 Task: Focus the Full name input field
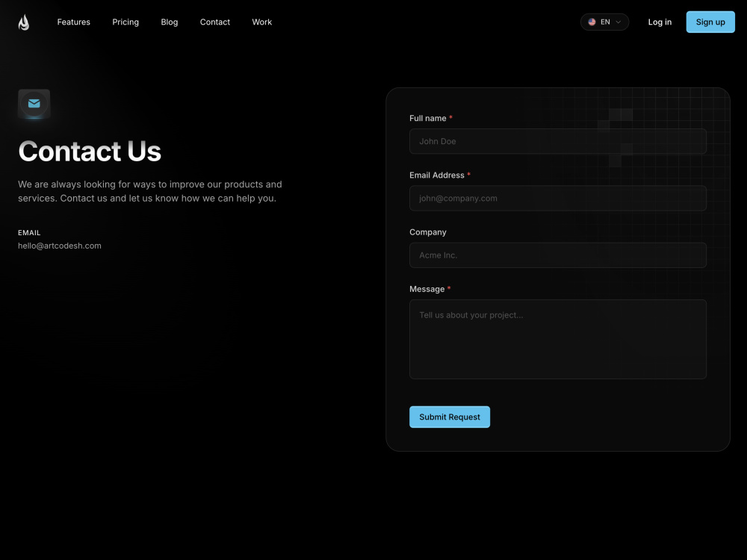click(x=557, y=141)
